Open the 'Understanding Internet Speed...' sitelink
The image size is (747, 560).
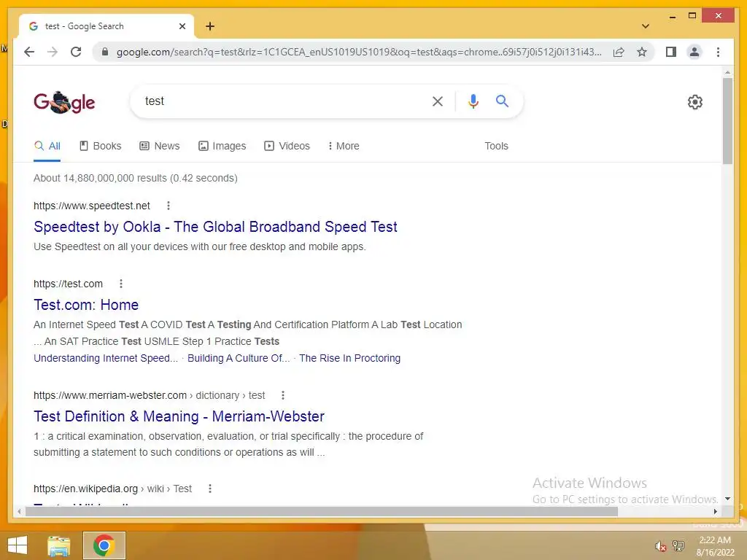[x=106, y=358]
